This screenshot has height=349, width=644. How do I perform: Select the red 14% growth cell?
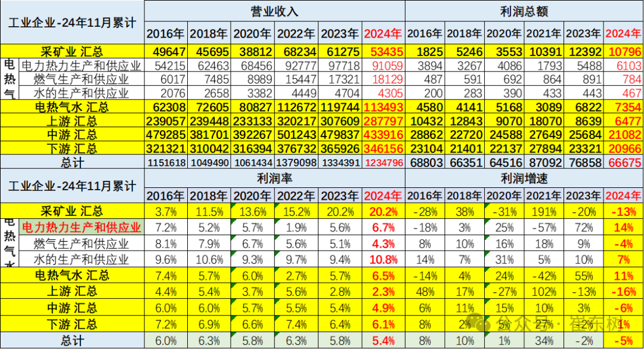pos(624,227)
